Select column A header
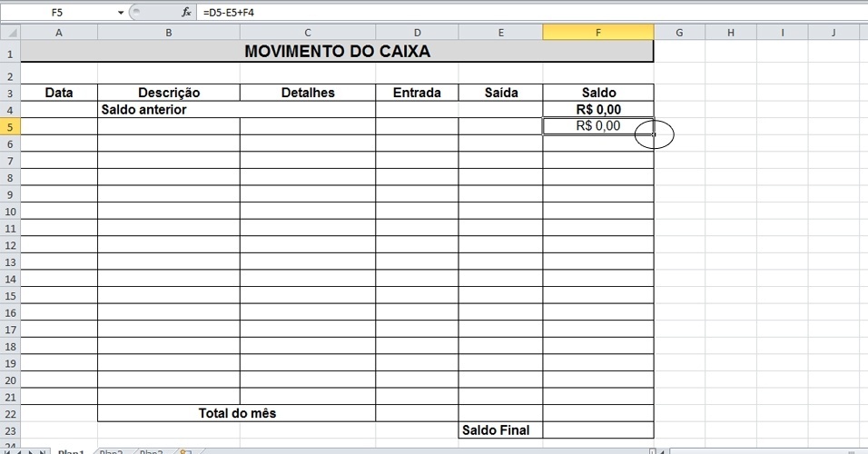 [x=59, y=33]
